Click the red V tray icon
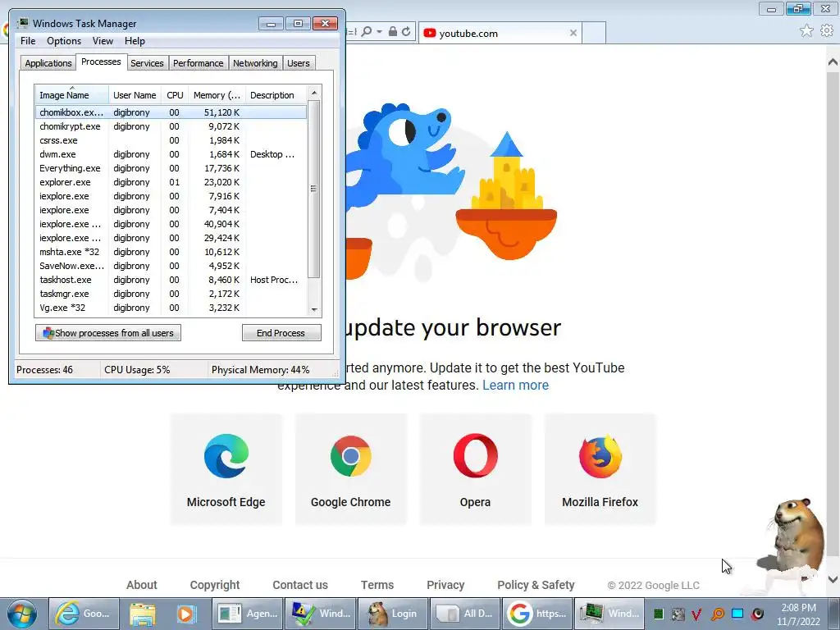This screenshot has width=840, height=630. (696, 614)
